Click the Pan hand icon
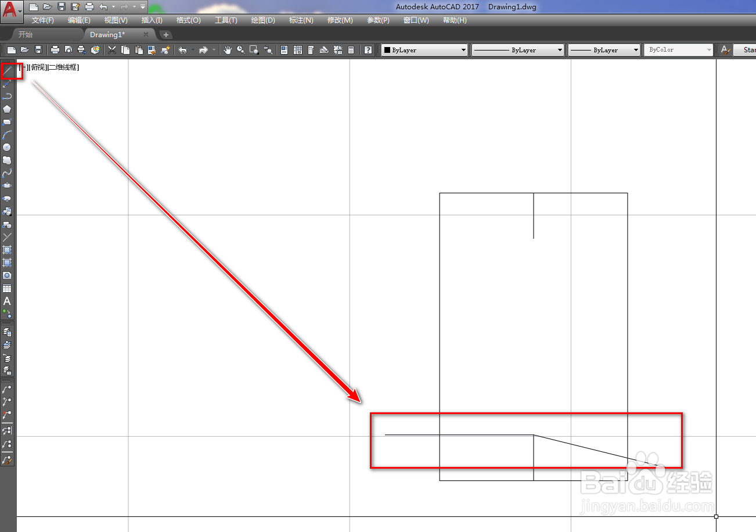The width and height of the screenshot is (756, 532). coord(228,50)
